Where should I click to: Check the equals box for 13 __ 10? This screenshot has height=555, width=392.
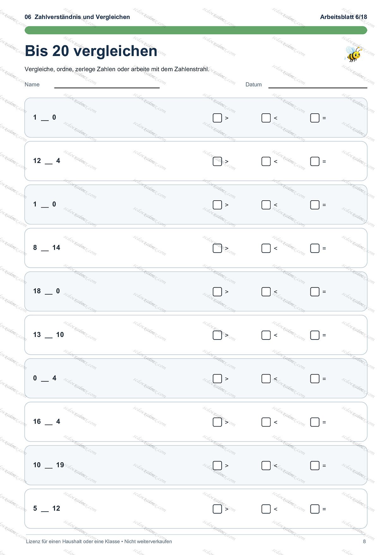coord(315,335)
